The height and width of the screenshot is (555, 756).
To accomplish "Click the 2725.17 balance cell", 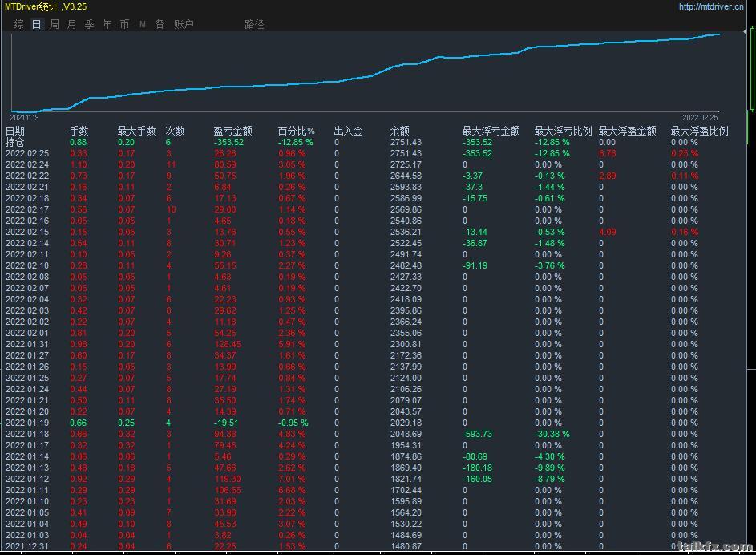I will 406,164.
